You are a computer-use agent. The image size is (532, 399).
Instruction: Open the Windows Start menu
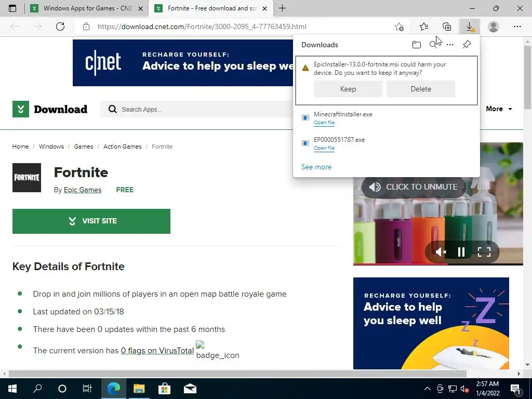(12, 389)
